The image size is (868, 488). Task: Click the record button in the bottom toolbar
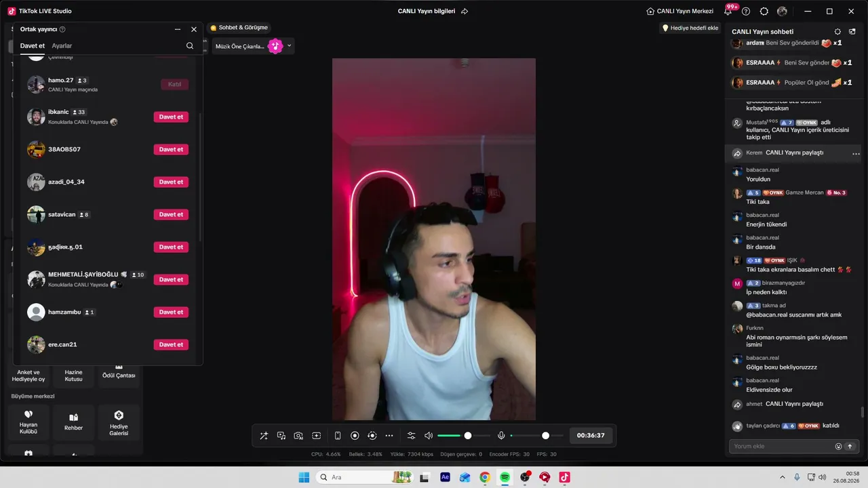tap(355, 435)
